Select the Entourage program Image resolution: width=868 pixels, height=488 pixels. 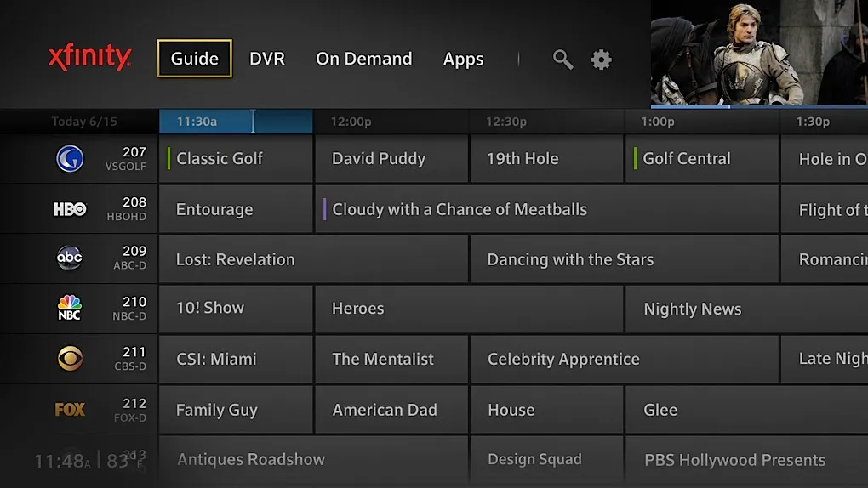tap(236, 209)
